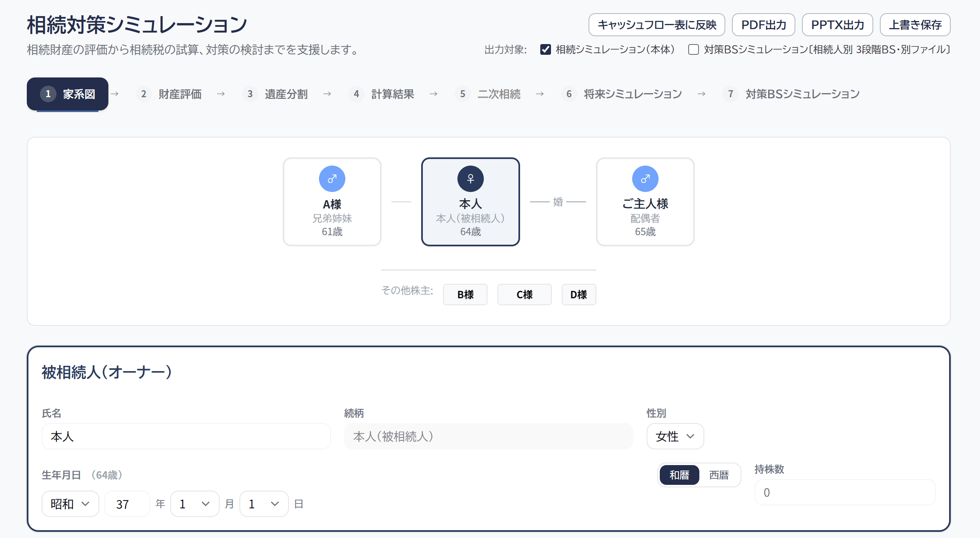Image resolution: width=980 pixels, height=538 pixels.
Task: Select shareholder D様 chip
Action: point(579,295)
